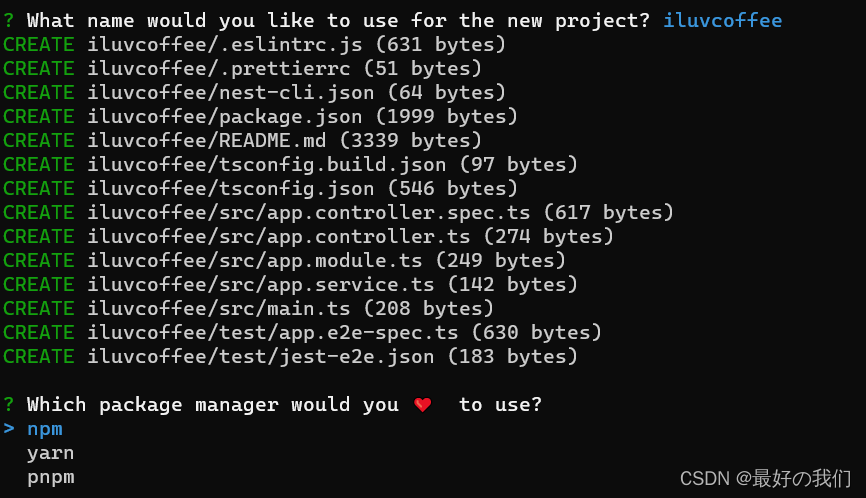Viewport: 866px width, 498px height.
Task: Click the iluvcoffee/src/app.module.ts path
Action: (x=255, y=261)
